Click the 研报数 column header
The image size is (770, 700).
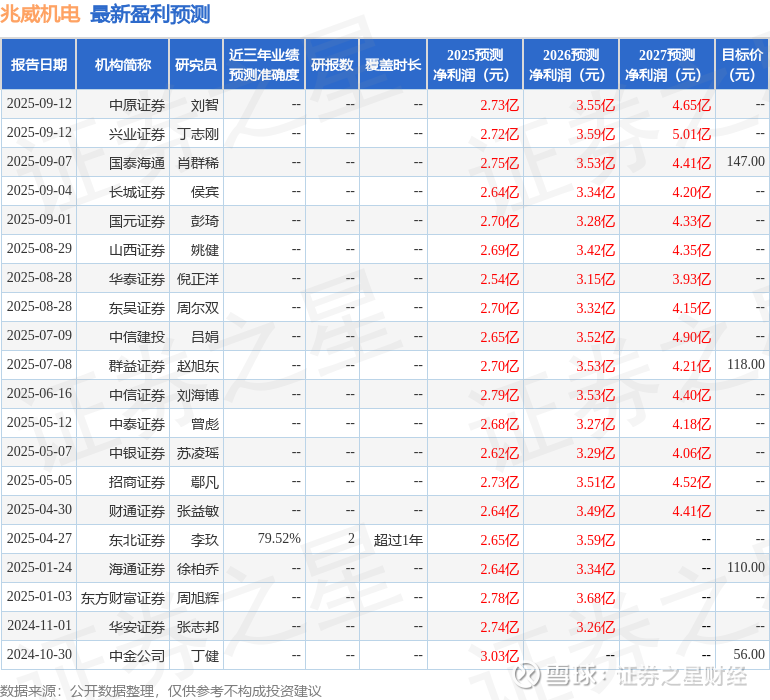[332, 65]
